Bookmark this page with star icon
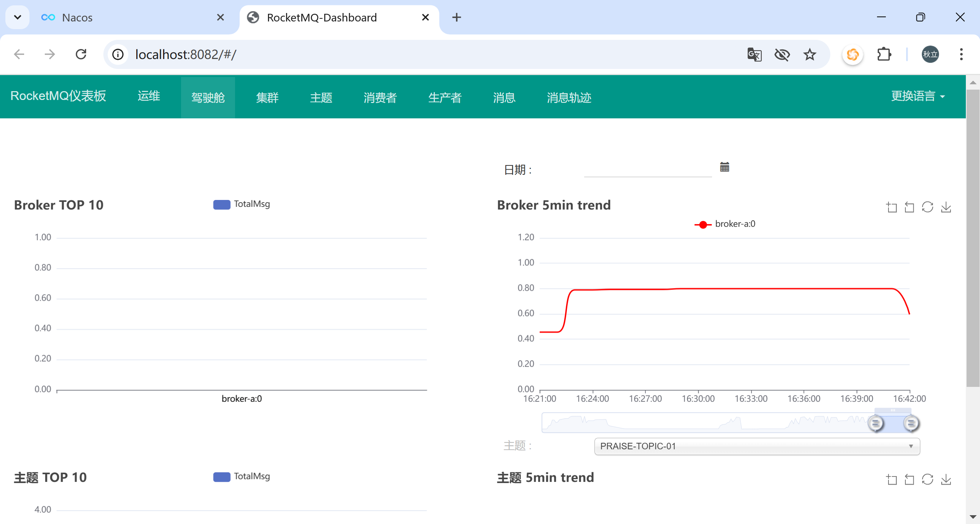Screen dimensions: 980x524 coord(810,54)
